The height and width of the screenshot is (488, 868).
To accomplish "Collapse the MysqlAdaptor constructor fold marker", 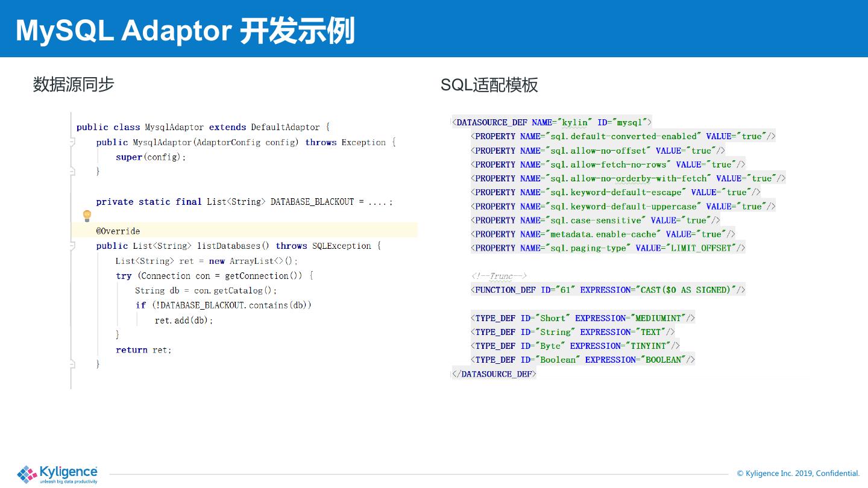I will (72, 143).
